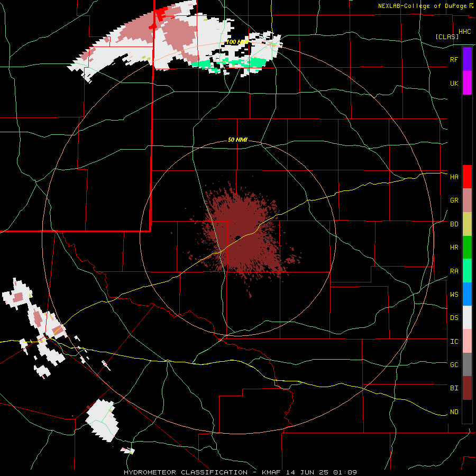This screenshot has height=476, width=476.
Task: Click the UK magenta legend swatch
Action: [x=467, y=83]
